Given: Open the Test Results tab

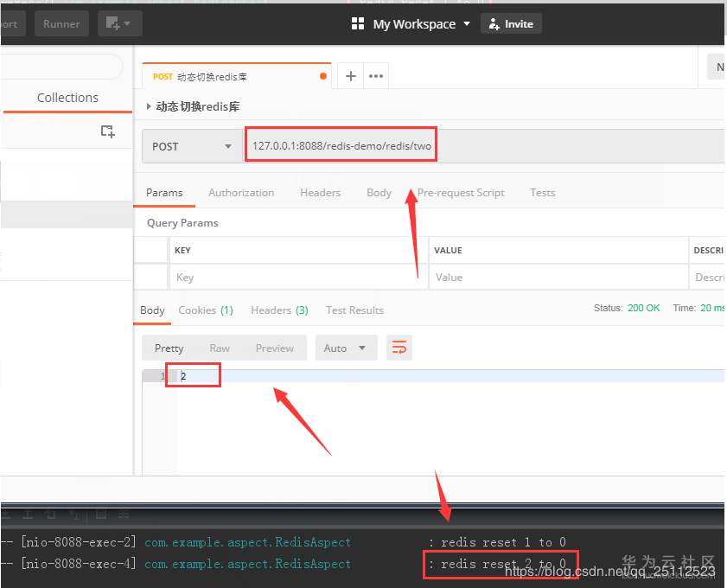Looking at the screenshot, I should pos(354,310).
